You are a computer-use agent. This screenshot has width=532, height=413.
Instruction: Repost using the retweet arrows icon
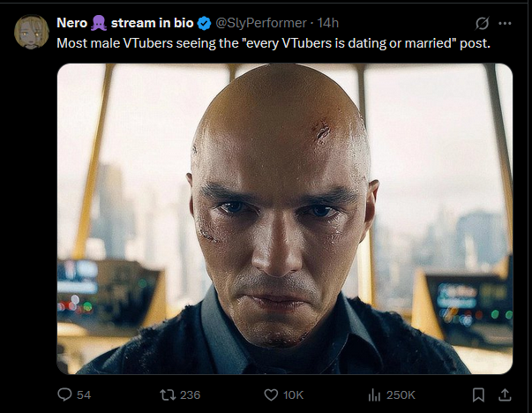click(x=164, y=394)
